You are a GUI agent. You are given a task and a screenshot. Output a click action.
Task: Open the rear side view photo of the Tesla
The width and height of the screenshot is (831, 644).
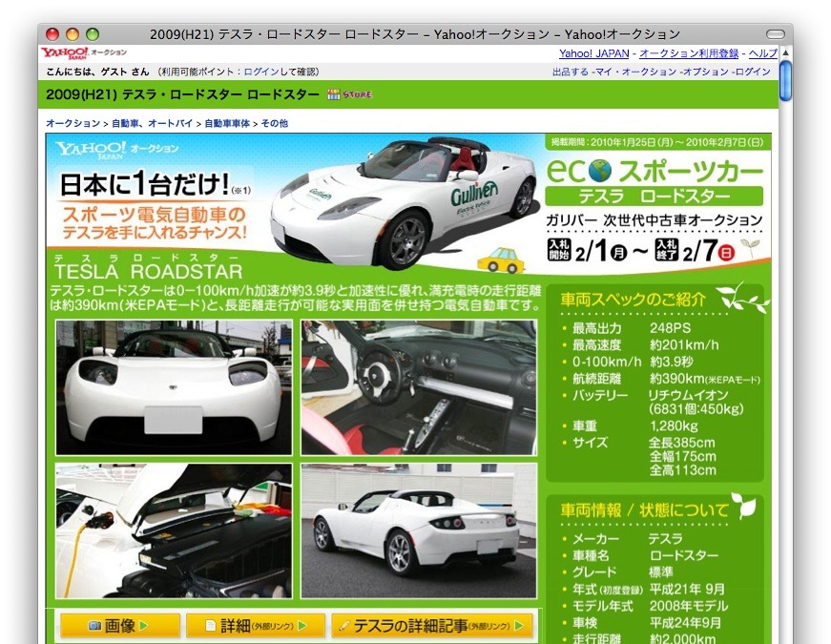[419, 530]
